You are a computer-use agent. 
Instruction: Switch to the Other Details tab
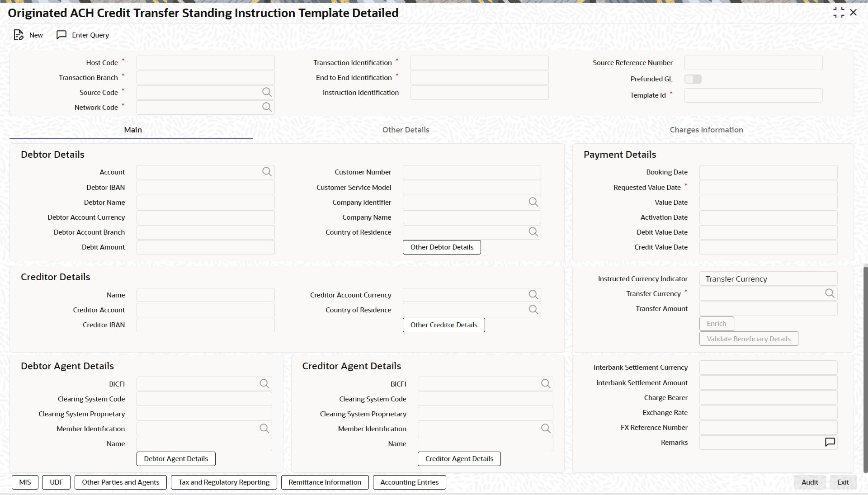pos(406,130)
